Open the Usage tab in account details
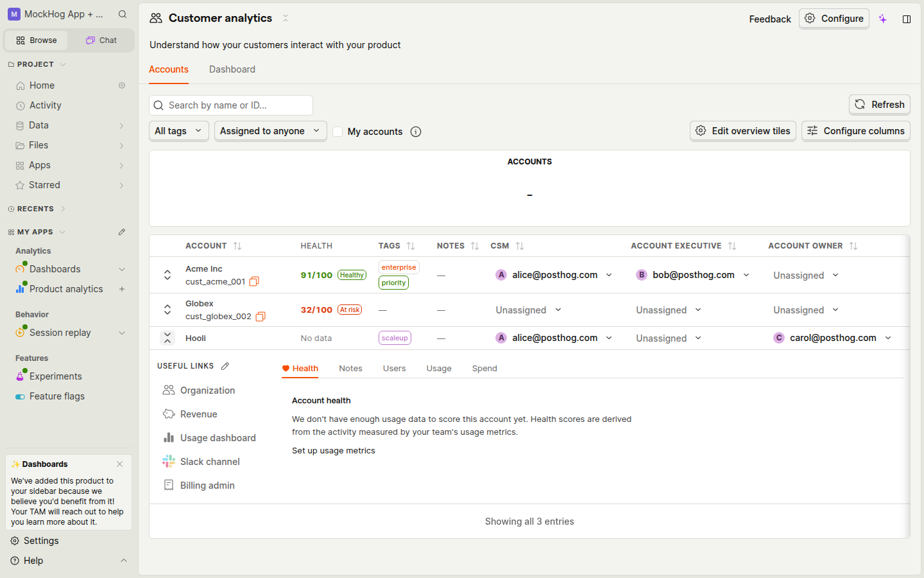Screen dimensions: 924x578 (439, 369)
